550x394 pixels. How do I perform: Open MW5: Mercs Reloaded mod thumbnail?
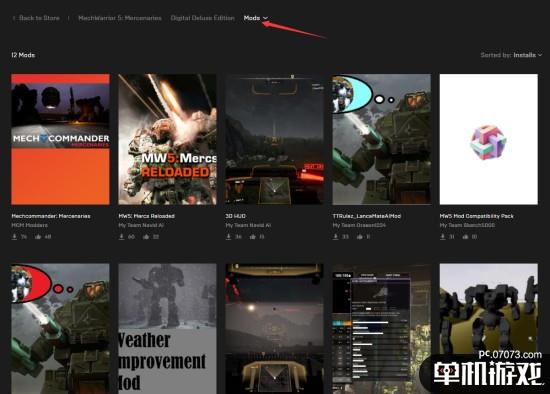click(167, 139)
